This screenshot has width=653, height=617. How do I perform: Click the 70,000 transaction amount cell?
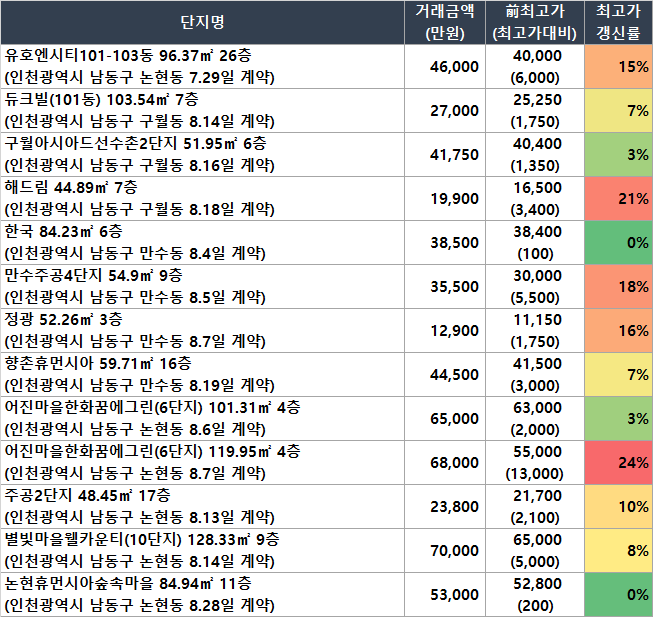pos(445,551)
